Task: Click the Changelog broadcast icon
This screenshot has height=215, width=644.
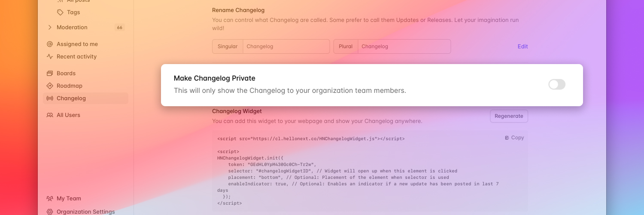Action: pyautogui.click(x=50, y=98)
